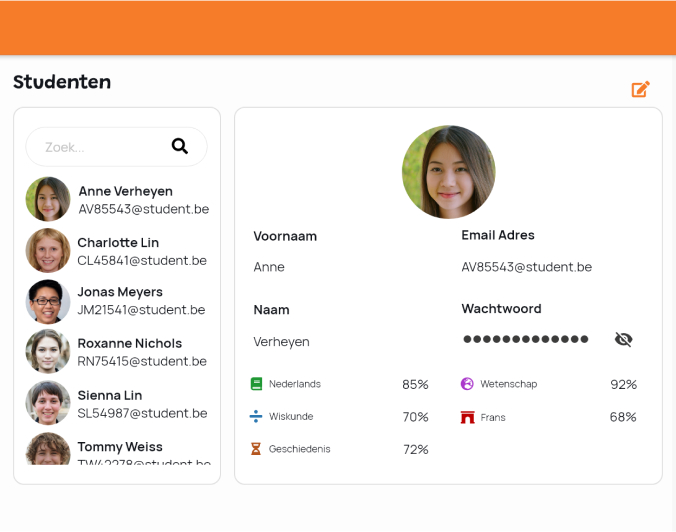This screenshot has width=676, height=532.
Task: Click the Voornaam field label
Action: pos(285,236)
